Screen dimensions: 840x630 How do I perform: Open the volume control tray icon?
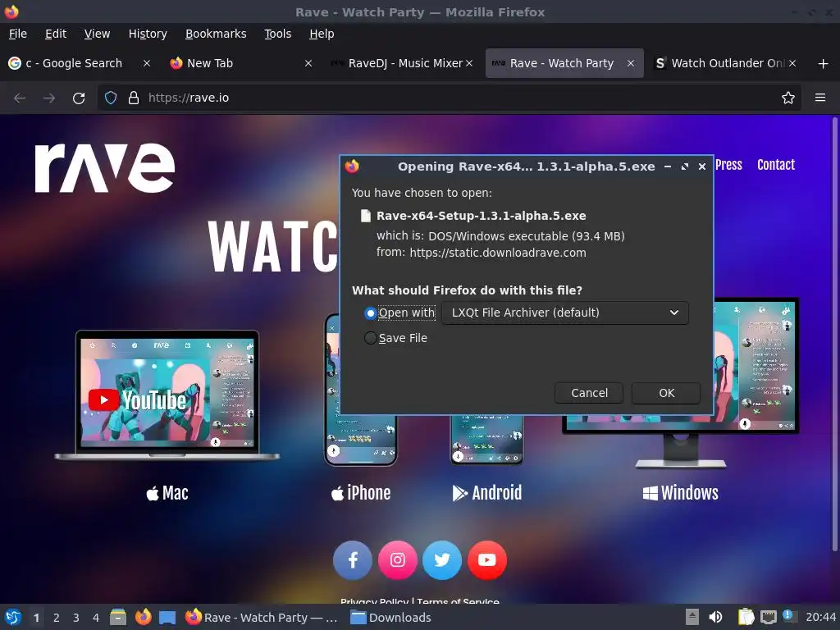click(x=715, y=617)
